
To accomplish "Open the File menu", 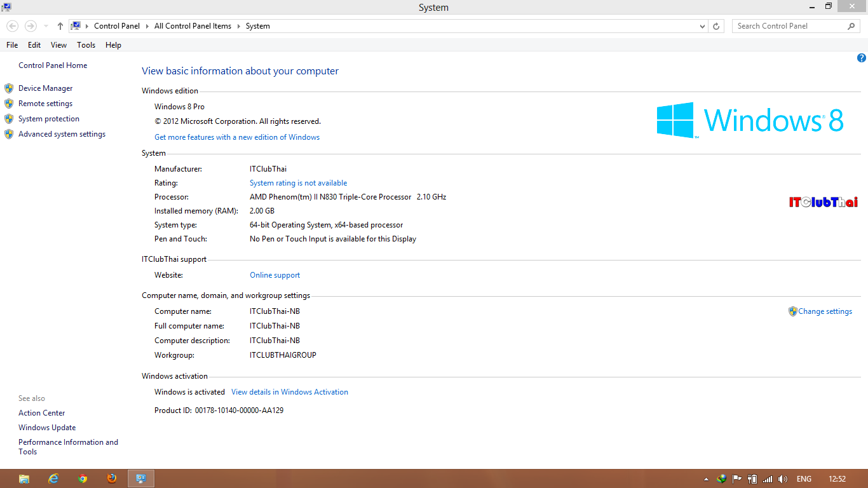I will tap(12, 45).
